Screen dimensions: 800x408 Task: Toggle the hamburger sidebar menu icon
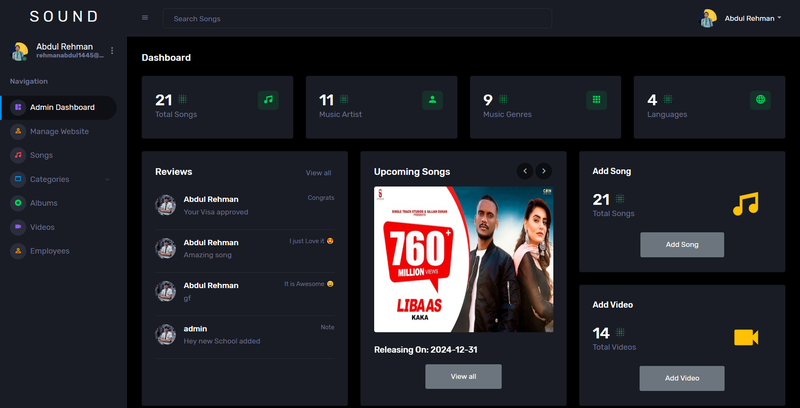coord(145,18)
